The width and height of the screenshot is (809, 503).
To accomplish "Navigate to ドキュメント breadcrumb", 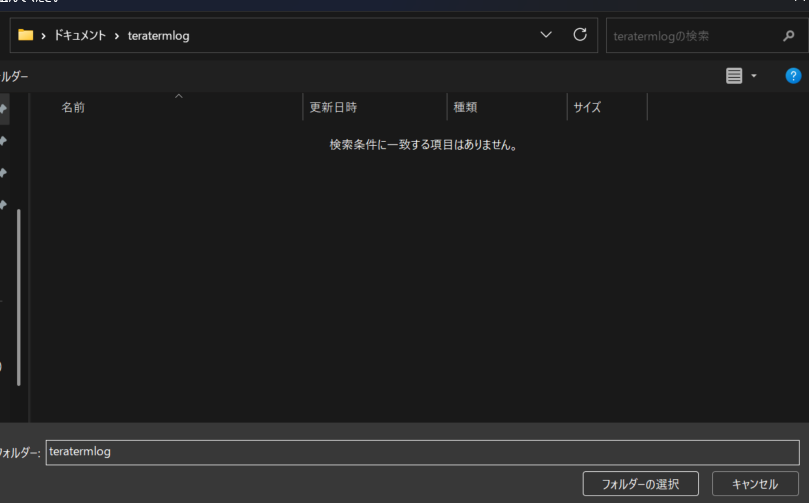I will 80,36.
